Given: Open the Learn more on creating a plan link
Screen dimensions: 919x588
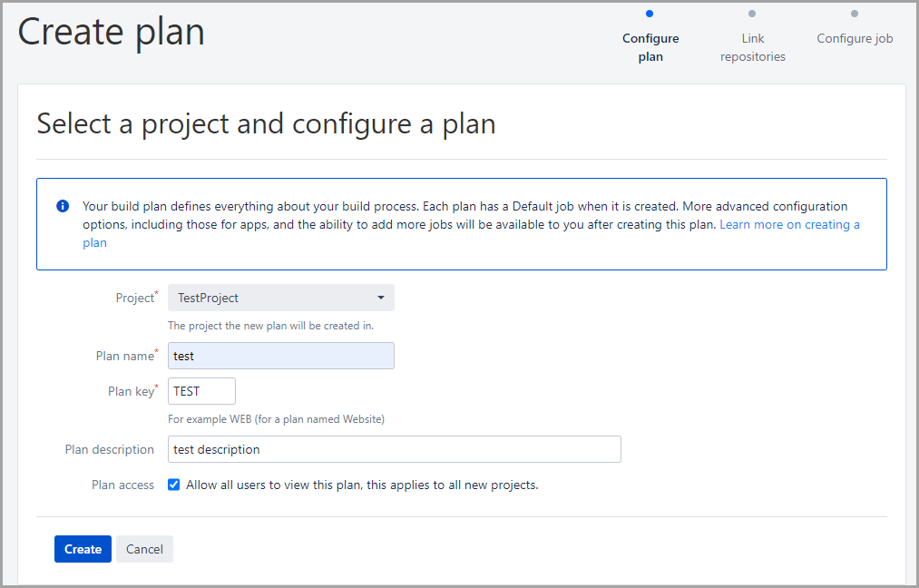Looking at the screenshot, I should click(789, 224).
